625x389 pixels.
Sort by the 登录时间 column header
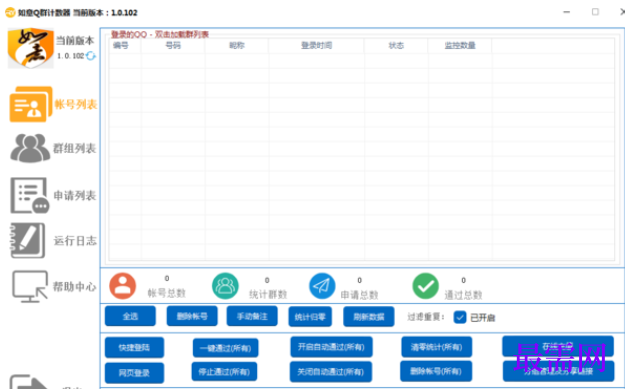316,45
